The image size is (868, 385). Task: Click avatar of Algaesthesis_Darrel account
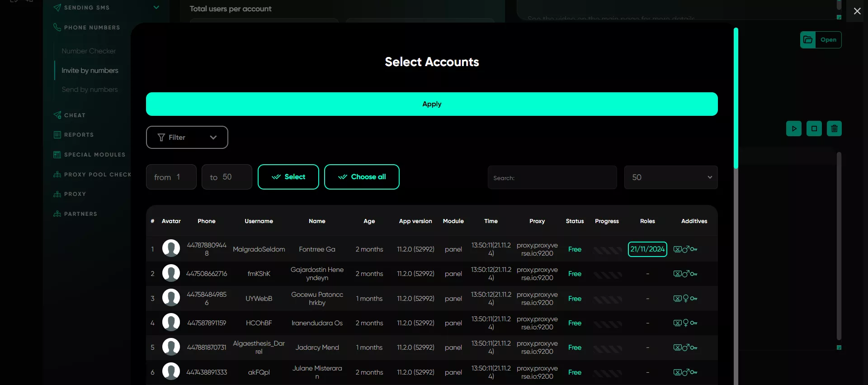[x=171, y=347]
